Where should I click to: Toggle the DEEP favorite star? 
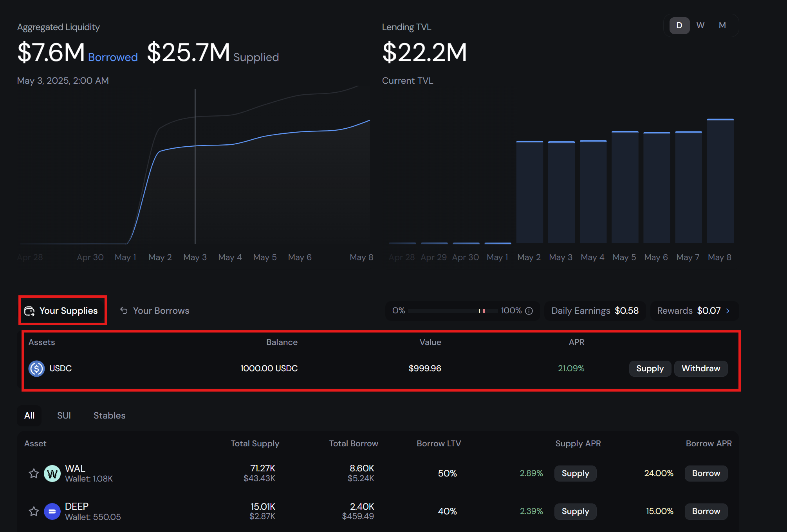34,511
